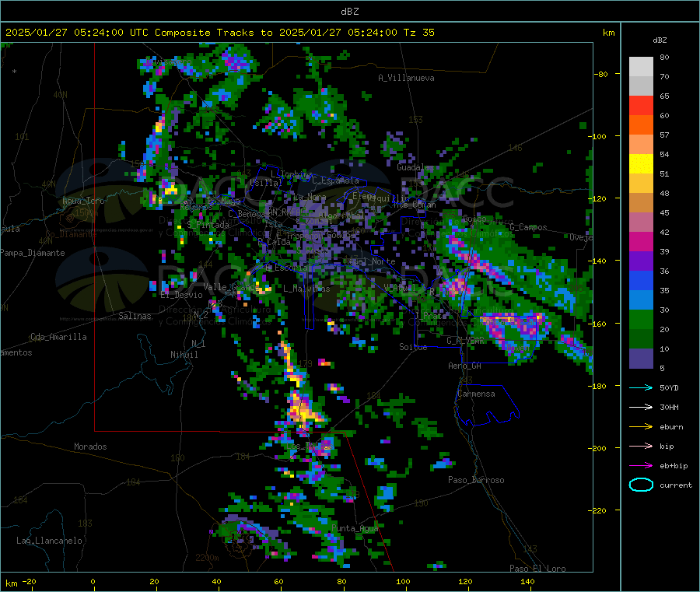Click the 'Morados' map label
The width and height of the screenshot is (700, 592).
pos(90,447)
